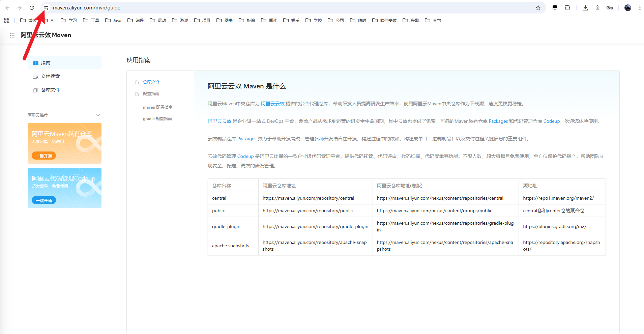Open the Java bookmarks folder
The height and width of the screenshot is (334, 644).
(113, 20)
